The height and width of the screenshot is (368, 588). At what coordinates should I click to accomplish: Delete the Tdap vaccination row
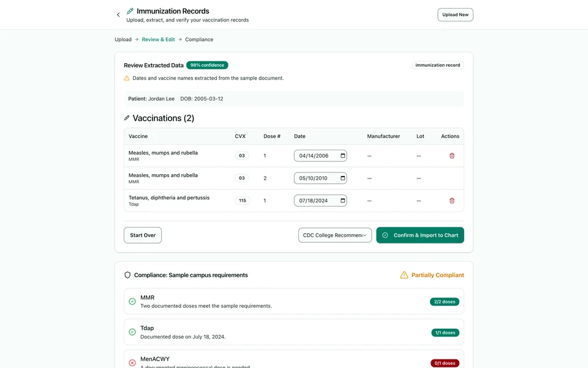coord(452,201)
